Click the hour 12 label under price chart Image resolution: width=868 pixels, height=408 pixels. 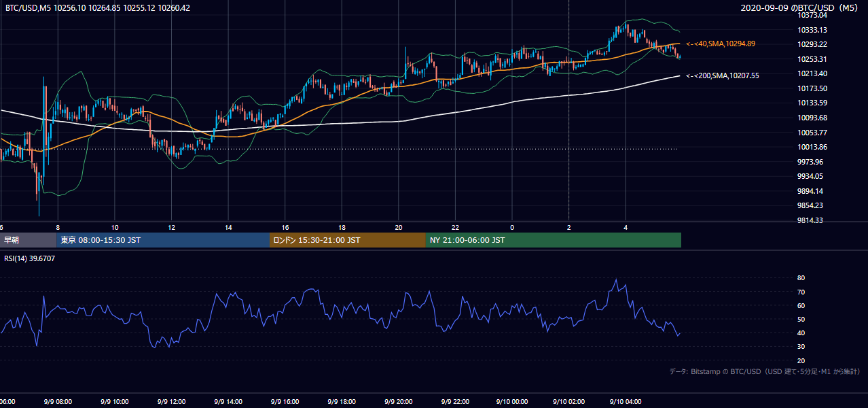(x=172, y=227)
